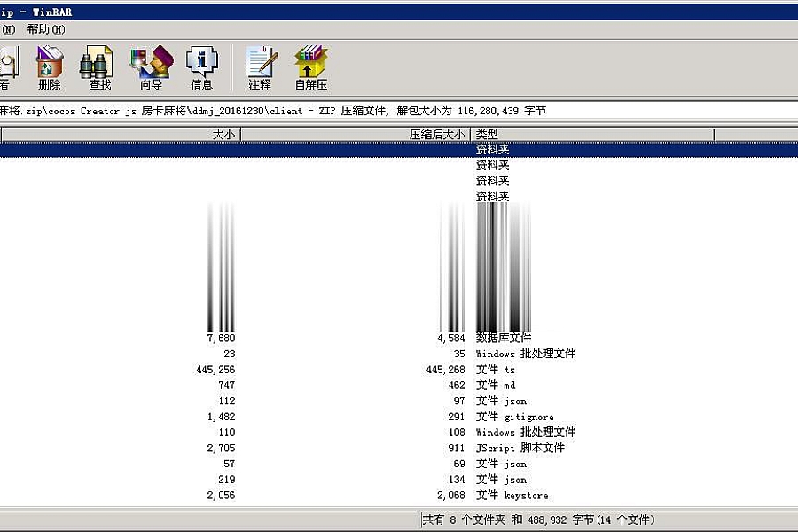
Task: Click packed size 108
Action: 457,433
